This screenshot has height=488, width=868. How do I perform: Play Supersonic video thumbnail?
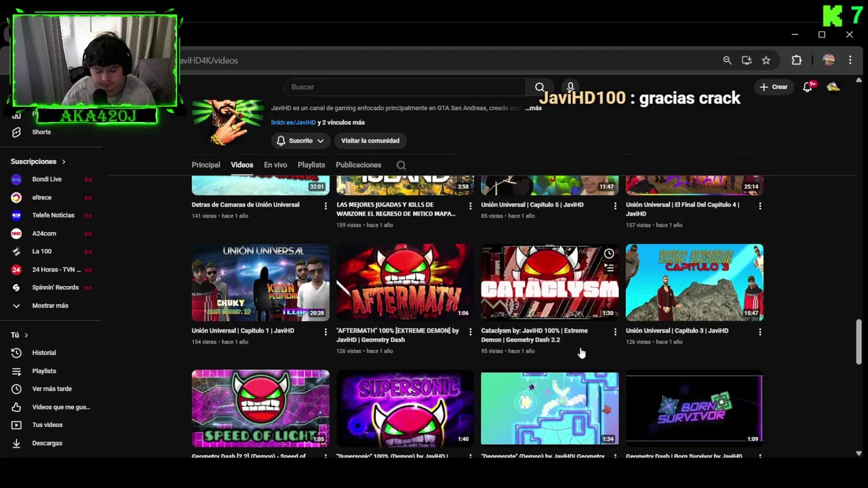405,408
